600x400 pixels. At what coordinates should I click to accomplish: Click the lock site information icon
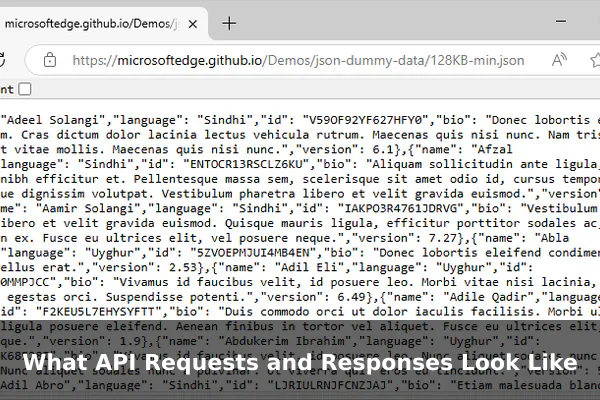[50, 60]
